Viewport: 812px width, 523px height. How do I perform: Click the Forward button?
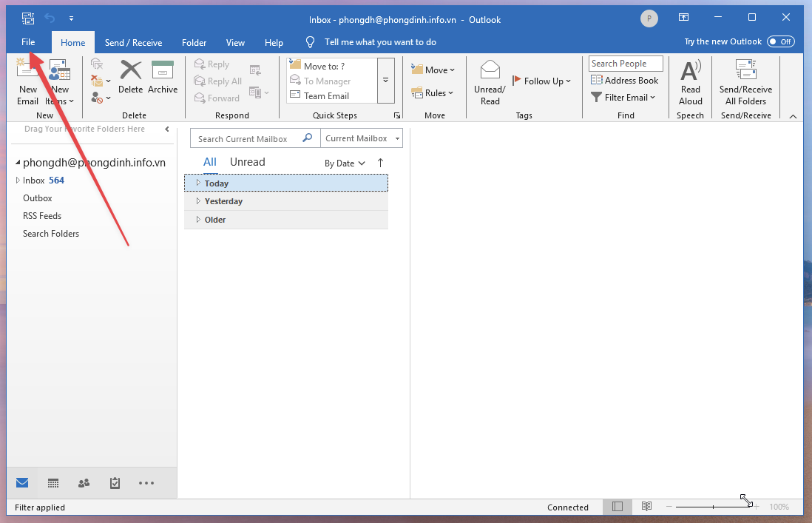pos(217,98)
